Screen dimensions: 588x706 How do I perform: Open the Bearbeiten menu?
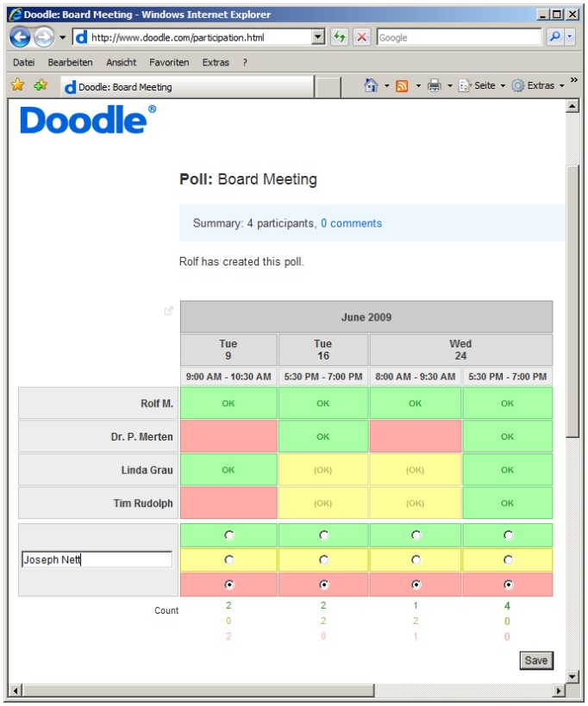70,62
